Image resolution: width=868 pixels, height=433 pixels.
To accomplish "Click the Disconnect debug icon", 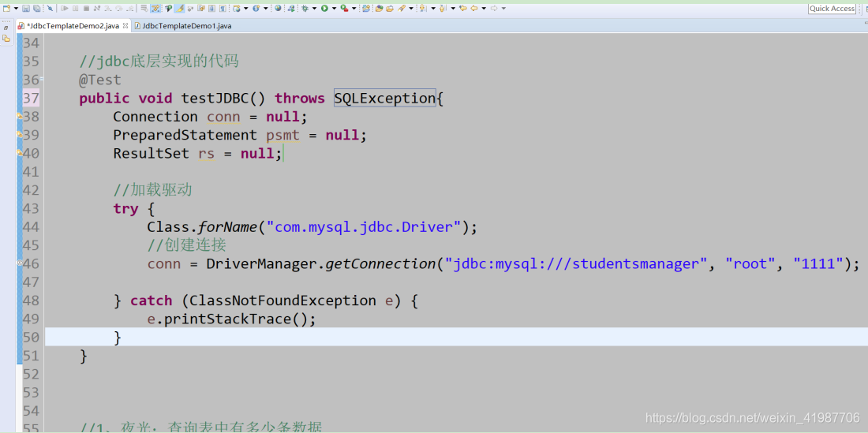I will pos(97,9).
